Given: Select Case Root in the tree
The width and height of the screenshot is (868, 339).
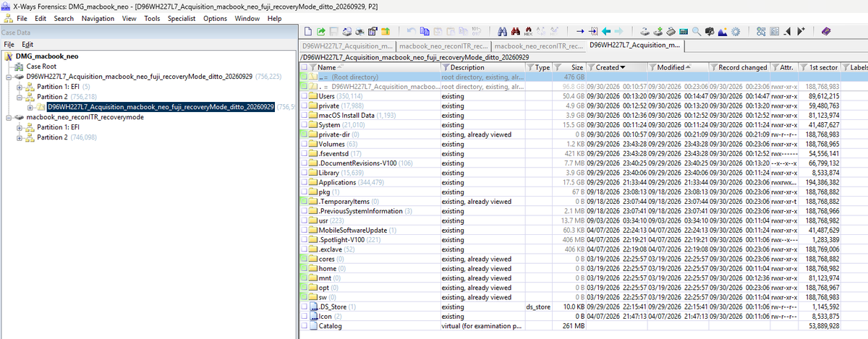Looking at the screenshot, I should coord(41,66).
